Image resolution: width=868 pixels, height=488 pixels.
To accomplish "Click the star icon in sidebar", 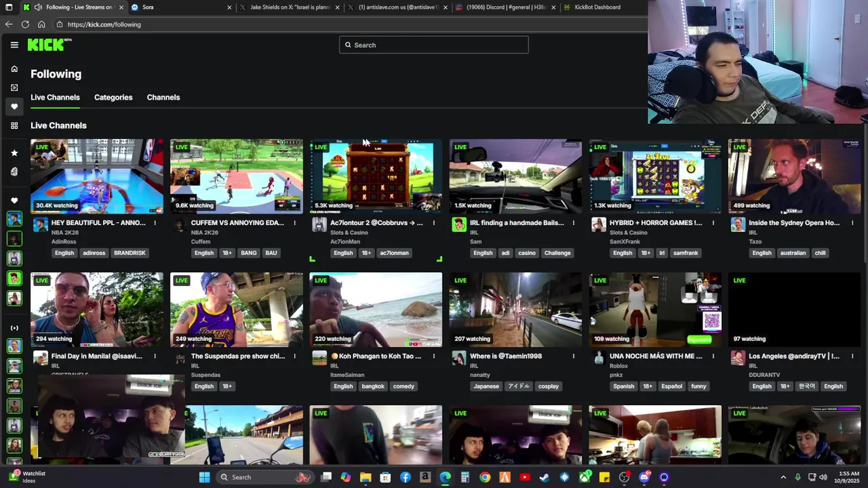I will click(14, 152).
